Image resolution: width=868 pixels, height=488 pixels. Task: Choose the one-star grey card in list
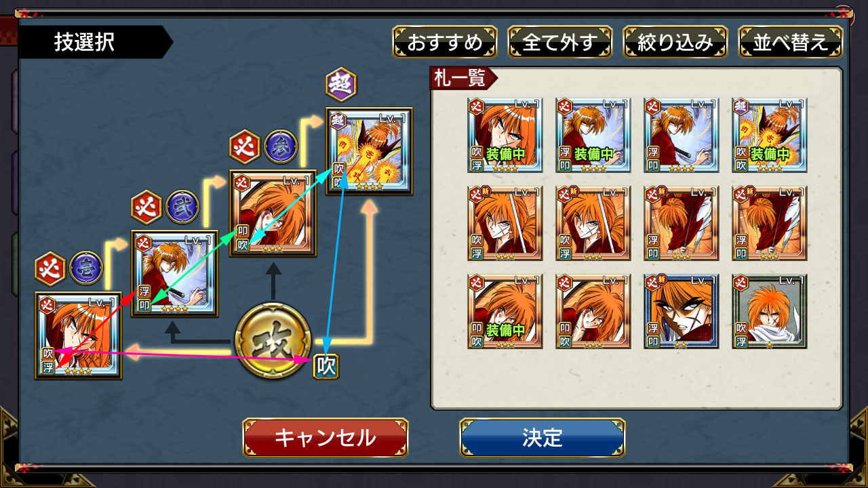click(x=770, y=311)
